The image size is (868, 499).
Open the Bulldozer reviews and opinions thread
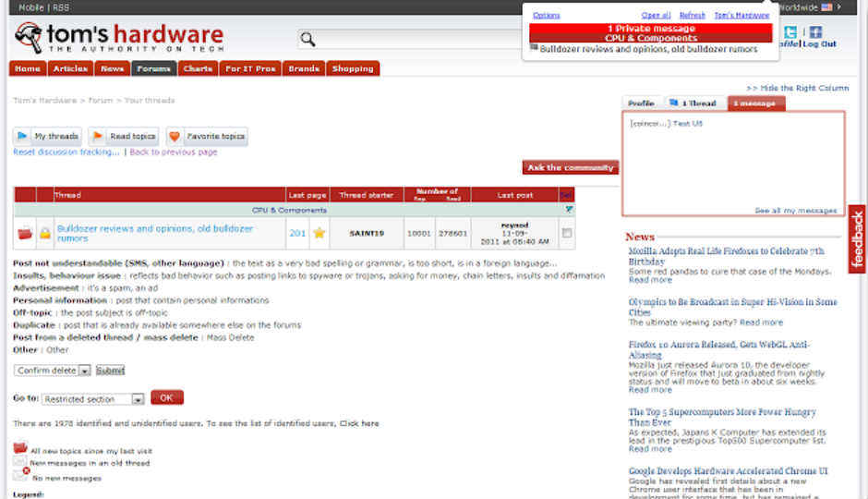(155, 233)
